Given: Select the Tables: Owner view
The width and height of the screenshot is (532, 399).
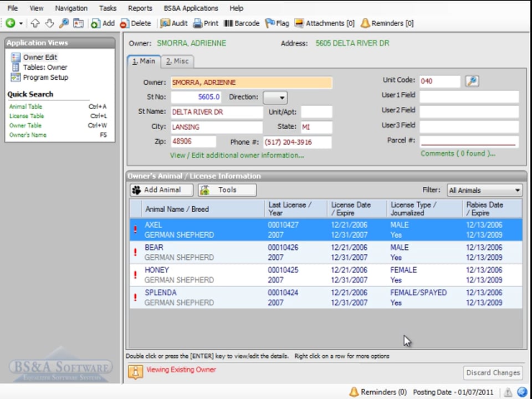Looking at the screenshot, I should point(44,67).
